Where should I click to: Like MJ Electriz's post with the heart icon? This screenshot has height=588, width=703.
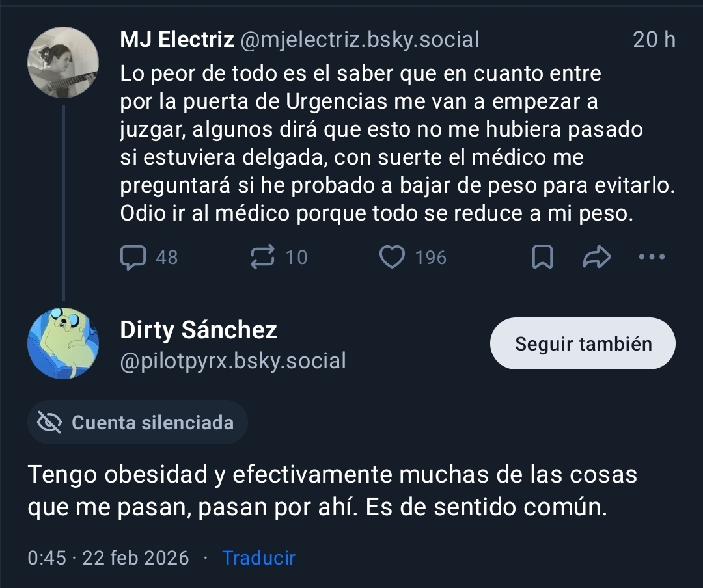tap(392, 258)
